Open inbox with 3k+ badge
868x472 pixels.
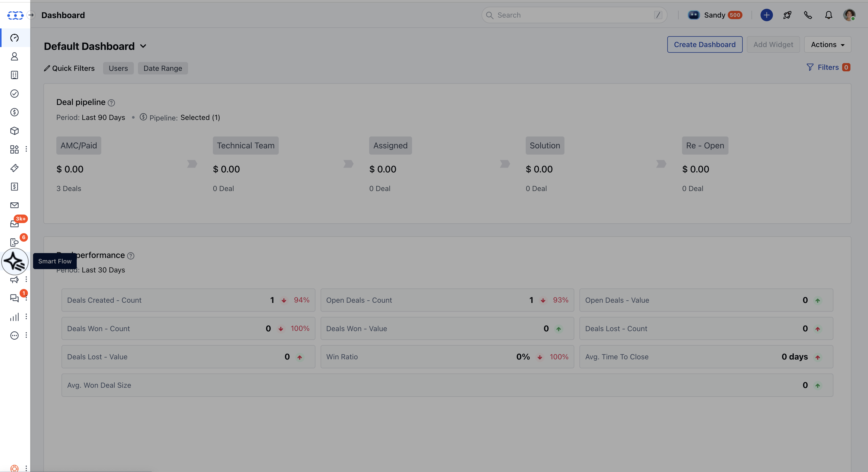tap(14, 224)
